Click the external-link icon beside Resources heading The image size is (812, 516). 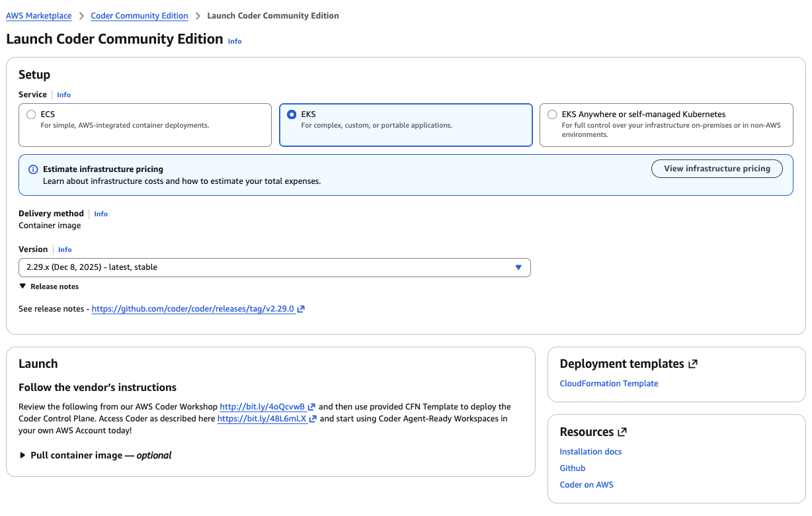coord(622,431)
